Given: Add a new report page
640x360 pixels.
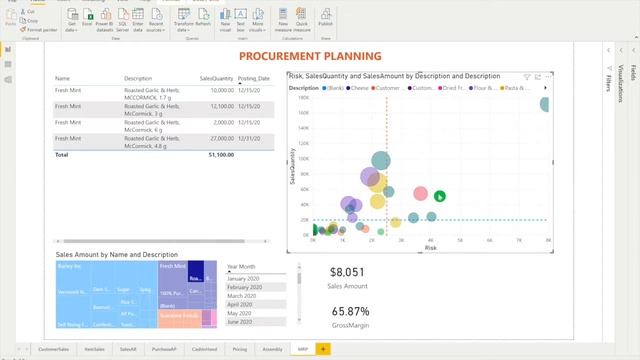Looking at the screenshot, I should pos(323,349).
